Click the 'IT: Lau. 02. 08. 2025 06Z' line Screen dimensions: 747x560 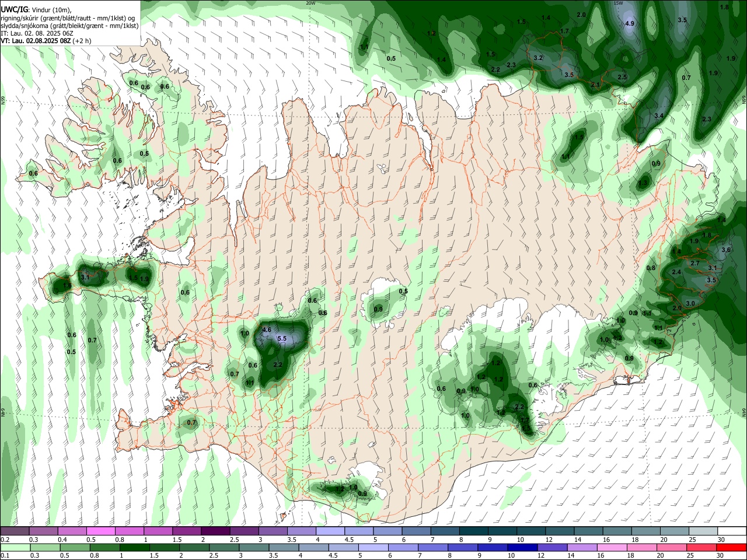coord(37,33)
